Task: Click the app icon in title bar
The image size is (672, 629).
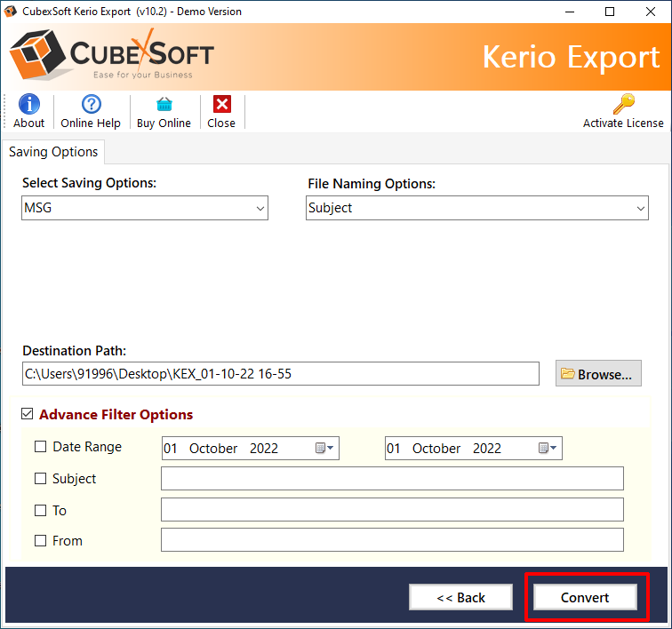Action: click(11, 12)
